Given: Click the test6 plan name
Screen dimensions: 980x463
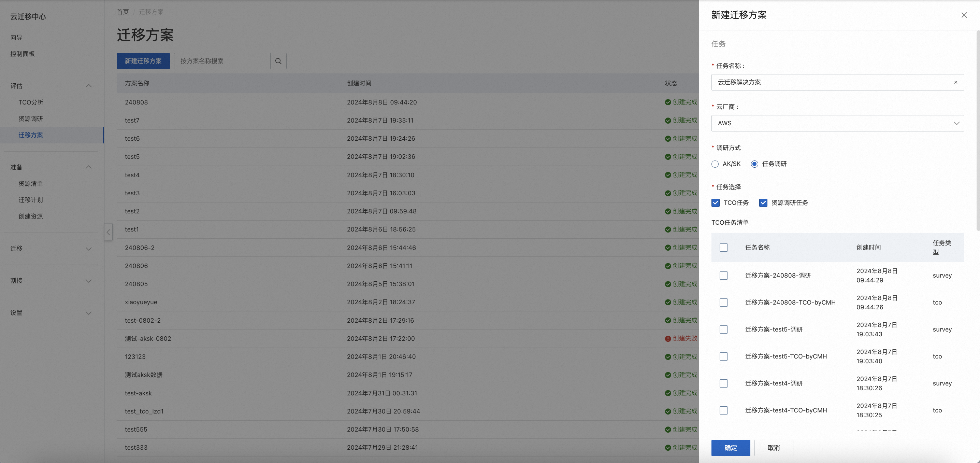Looking at the screenshot, I should (x=132, y=139).
